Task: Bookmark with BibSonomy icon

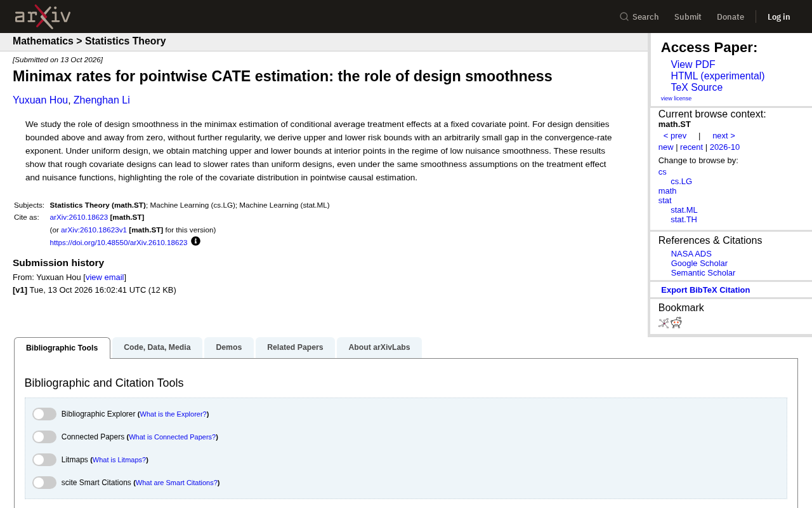Action: (664, 323)
